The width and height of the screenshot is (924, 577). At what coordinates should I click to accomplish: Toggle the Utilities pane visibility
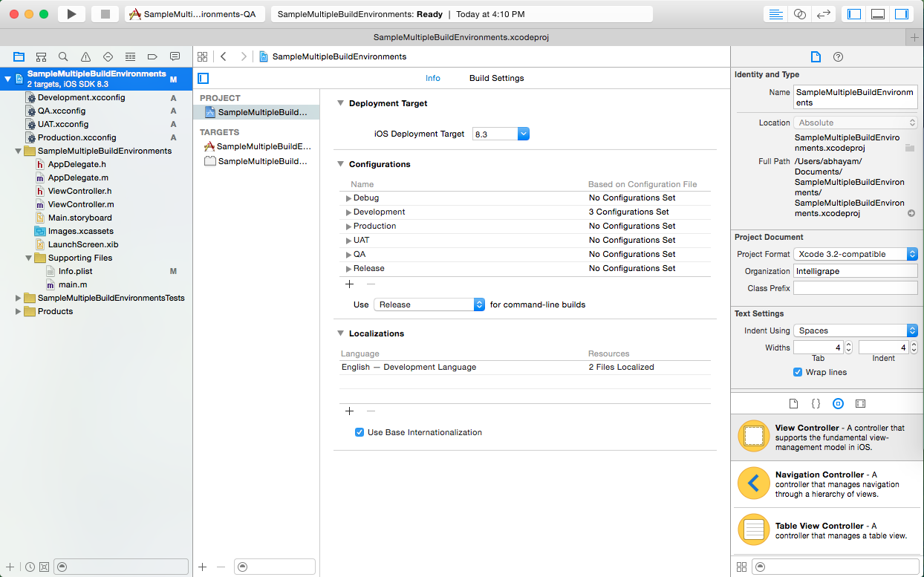pos(902,14)
